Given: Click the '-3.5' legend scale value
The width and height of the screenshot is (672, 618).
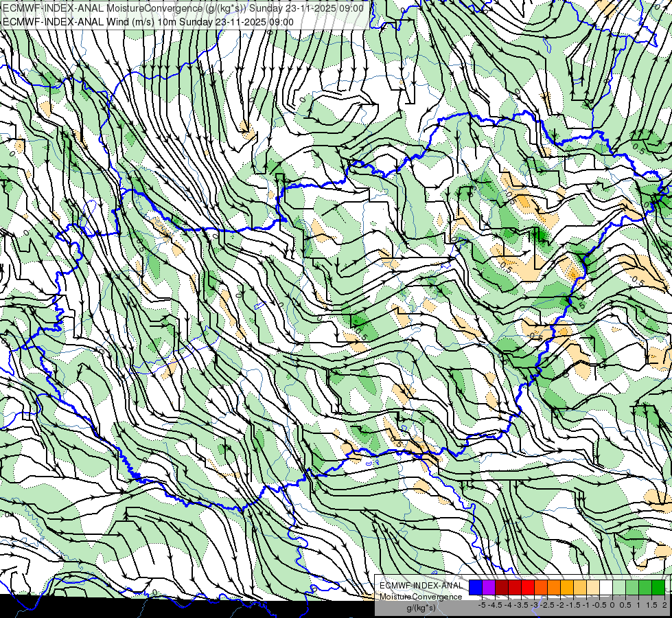Looking at the screenshot, I should point(521,605).
